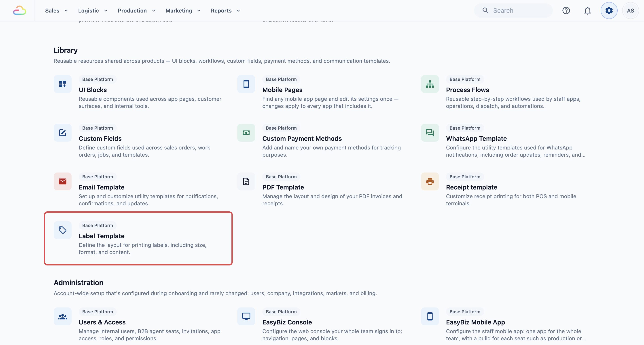Expand the Marketing menu
The image size is (644, 345).
(x=183, y=11)
